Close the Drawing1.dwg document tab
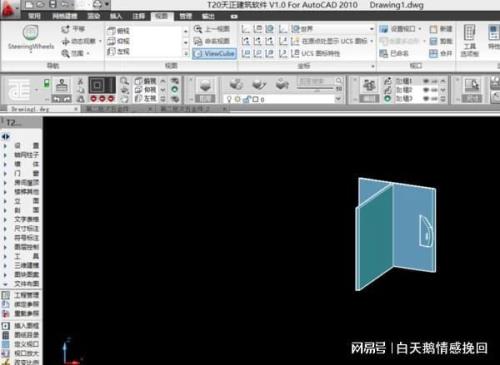Viewport: 500px width, 365px height. (x=76, y=109)
